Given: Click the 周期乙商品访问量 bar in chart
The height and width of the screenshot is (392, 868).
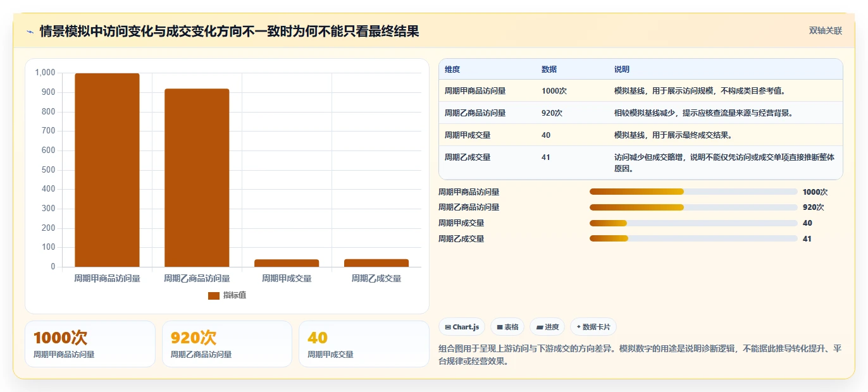Looking at the screenshot, I should tap(197, 178).
